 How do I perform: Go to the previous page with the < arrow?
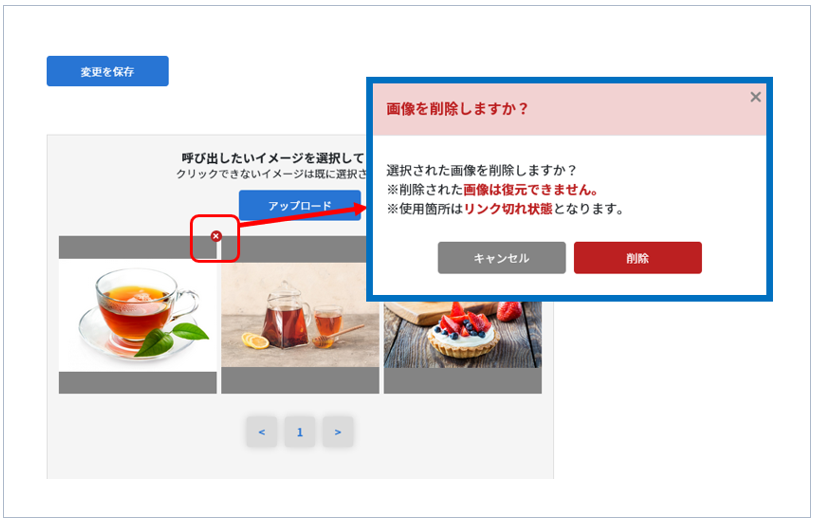point(262,432)
